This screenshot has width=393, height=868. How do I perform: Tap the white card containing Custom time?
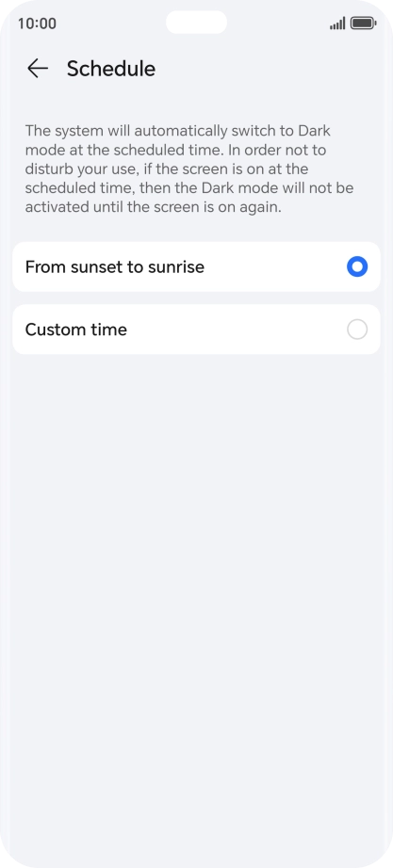click(x=196, y=330)
